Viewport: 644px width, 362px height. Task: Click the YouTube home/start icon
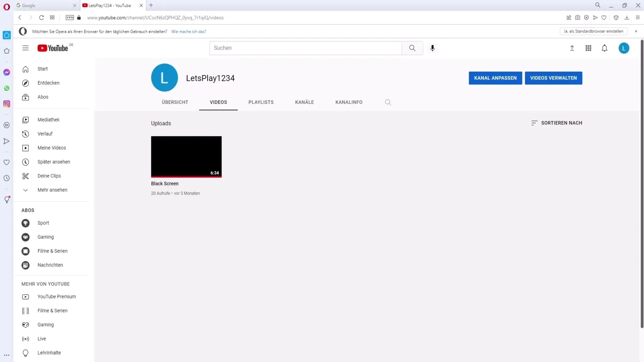[25, 68]
